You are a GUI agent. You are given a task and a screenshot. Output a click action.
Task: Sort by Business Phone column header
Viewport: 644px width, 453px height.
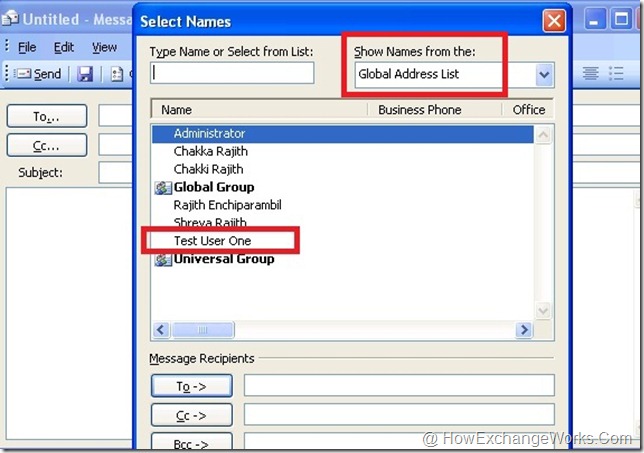[435, 110]
